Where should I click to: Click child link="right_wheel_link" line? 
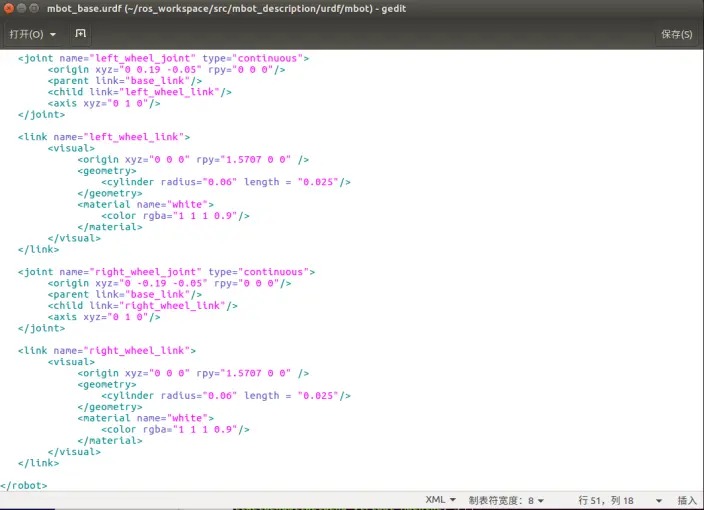(x=142, y=306)
